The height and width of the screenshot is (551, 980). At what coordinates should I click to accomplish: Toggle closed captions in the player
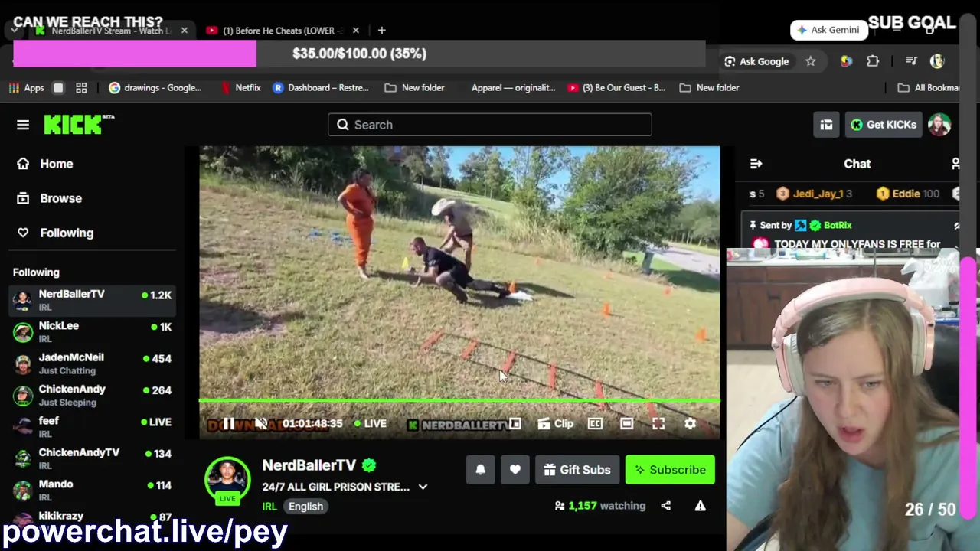pos(595,423)
